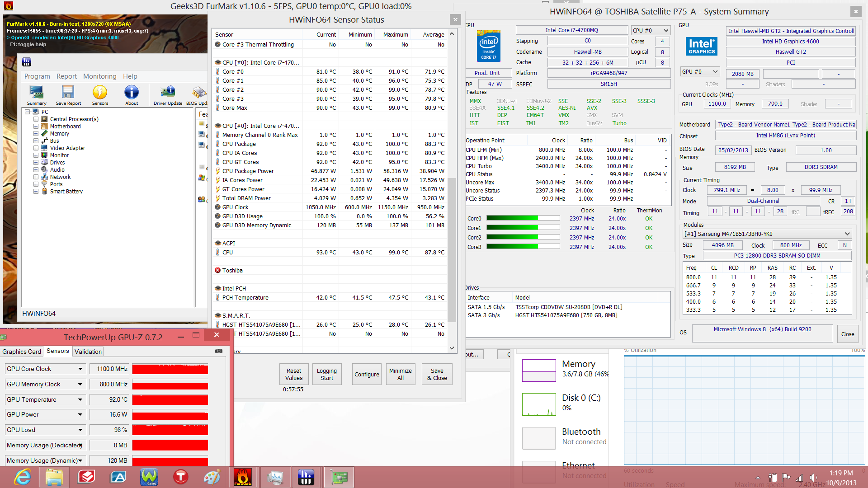Click the Logging Start button

(x=327, y=374)
